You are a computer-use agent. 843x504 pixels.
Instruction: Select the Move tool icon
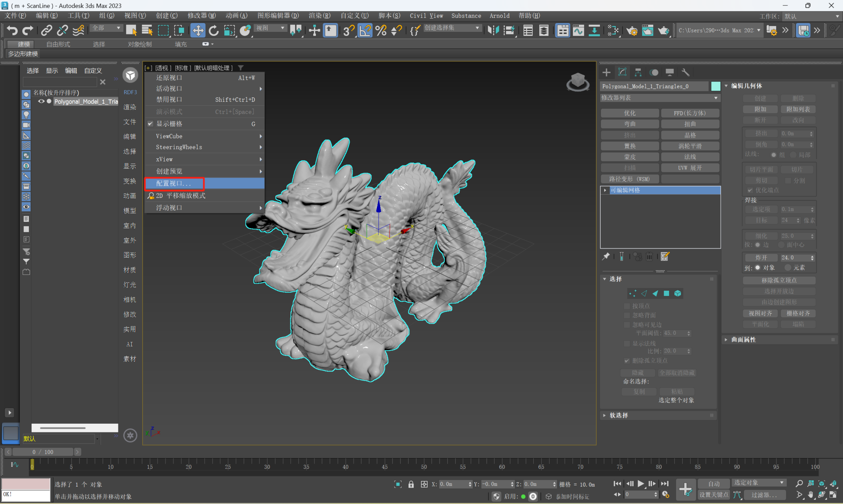point(198,30)
